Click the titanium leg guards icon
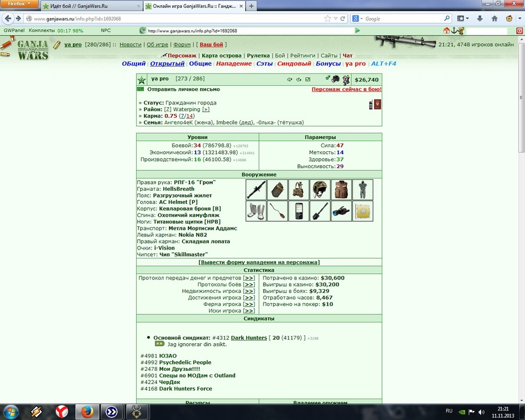The height and width of the screenshot is (420, 525). click(x=256, y=211)
